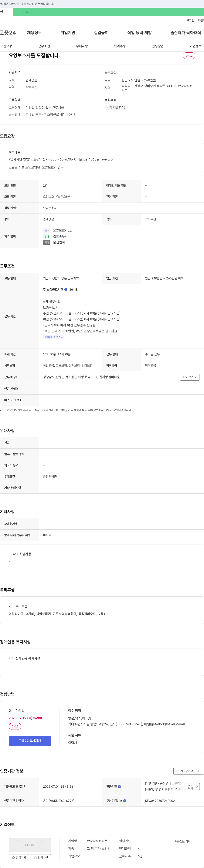204x868 pixels.
Task: Click company name 한사랑실버타운 in 기업정보
Action: point(97,841)
